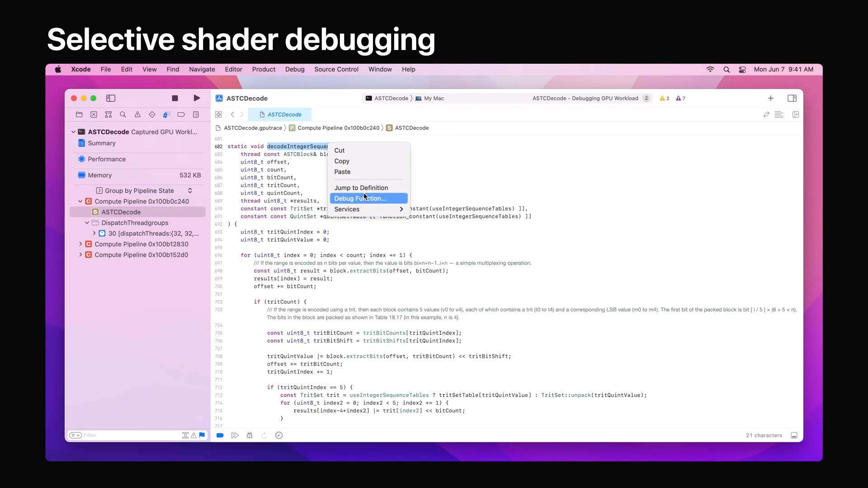Open the debug navigator spray-can icon

point(166,115)
